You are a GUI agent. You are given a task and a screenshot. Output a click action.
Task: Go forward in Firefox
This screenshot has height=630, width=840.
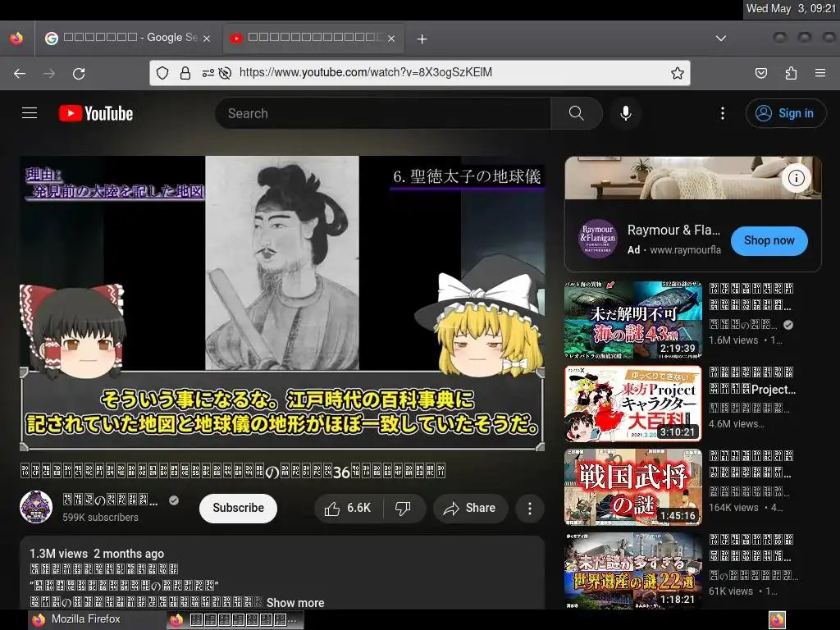click(x=49, y=73)
